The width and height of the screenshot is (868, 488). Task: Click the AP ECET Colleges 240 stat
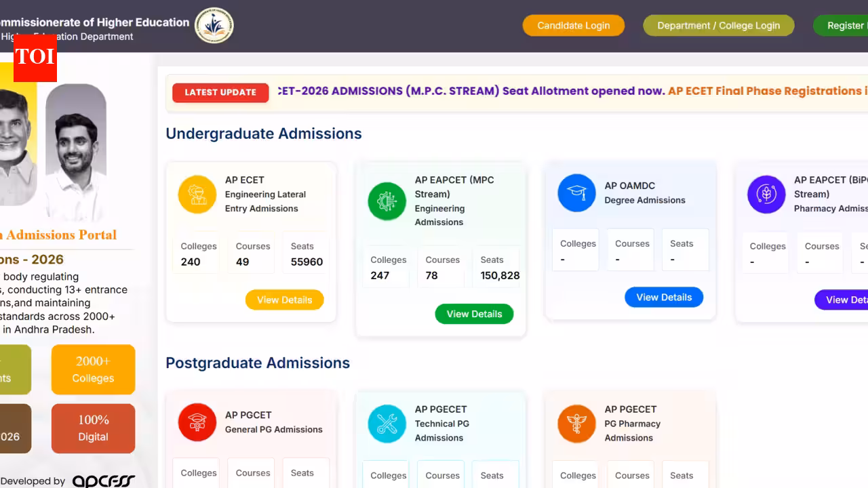click(197, 254)
